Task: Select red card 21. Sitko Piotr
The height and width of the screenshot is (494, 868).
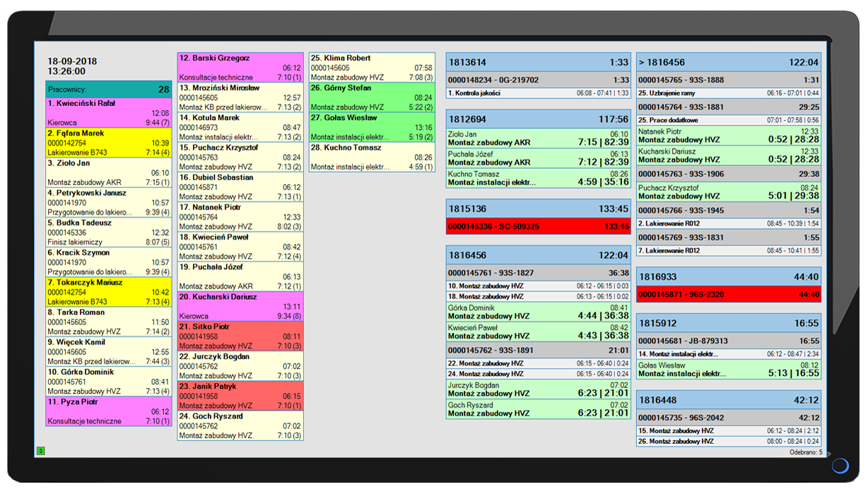Action: coord(240,336)
